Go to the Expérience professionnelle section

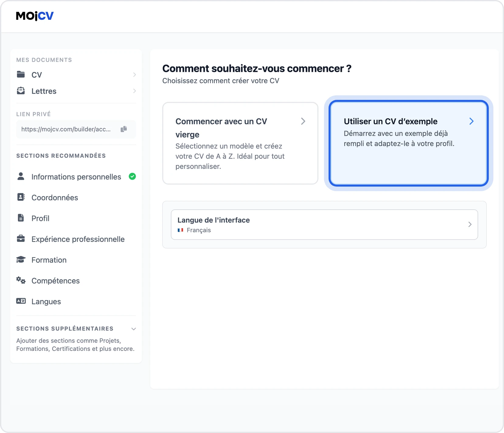(x=76, y=239)
